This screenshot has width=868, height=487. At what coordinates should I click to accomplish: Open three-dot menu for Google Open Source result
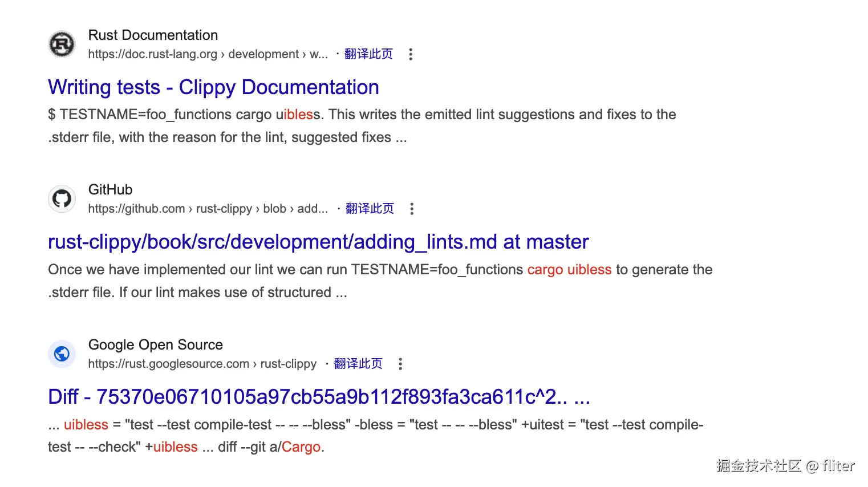(400, 364)
